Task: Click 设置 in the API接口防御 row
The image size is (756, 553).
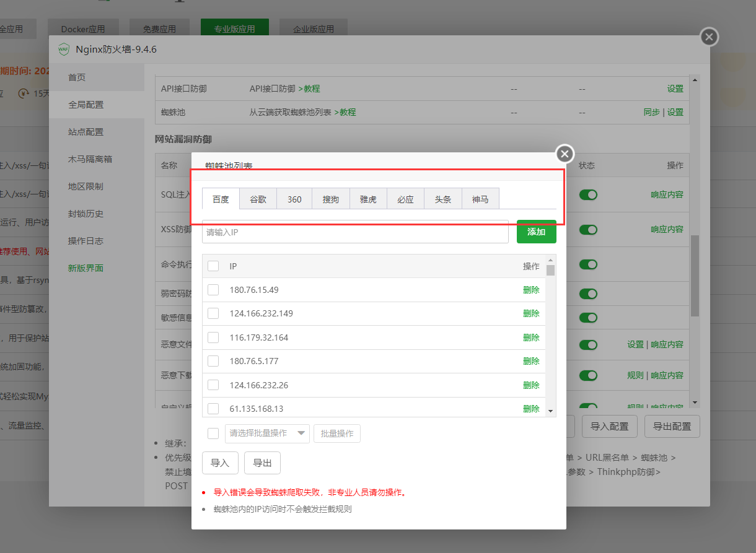Action: (x=675, y=89)
